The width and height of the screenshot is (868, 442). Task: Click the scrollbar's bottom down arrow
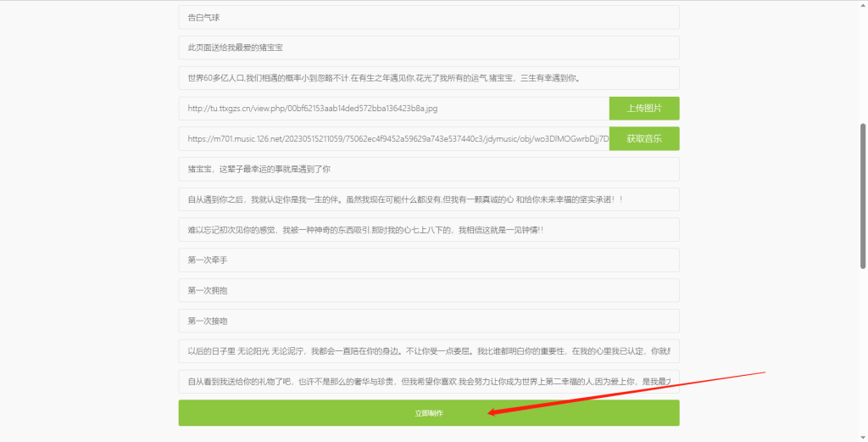tap(863, 436)
